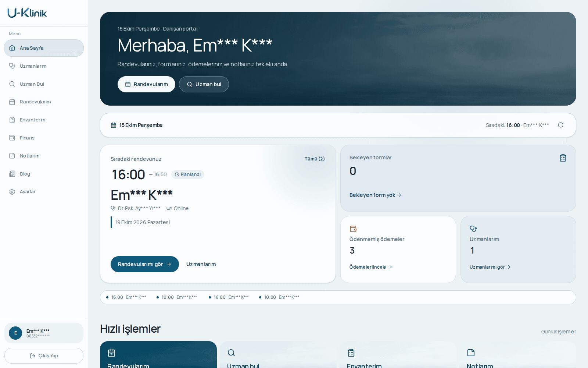Open the Notlarım quick action tile

(518, 355)
